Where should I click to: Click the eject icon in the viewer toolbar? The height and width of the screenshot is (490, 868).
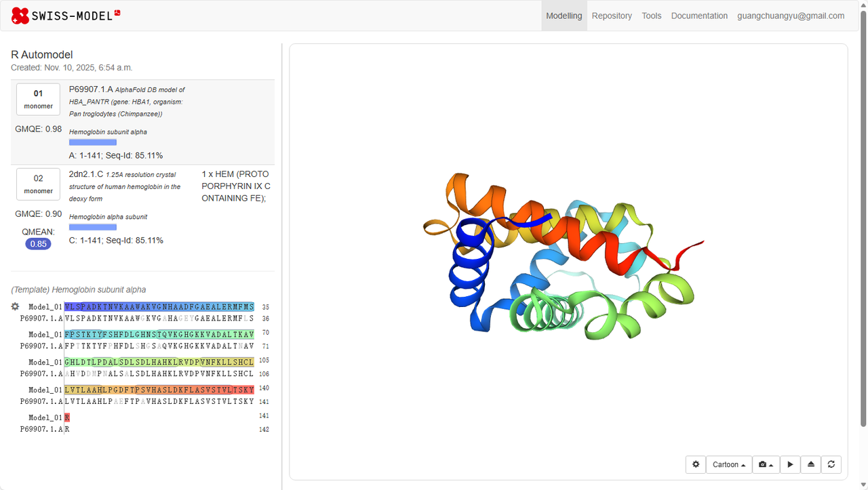(810, 464)
